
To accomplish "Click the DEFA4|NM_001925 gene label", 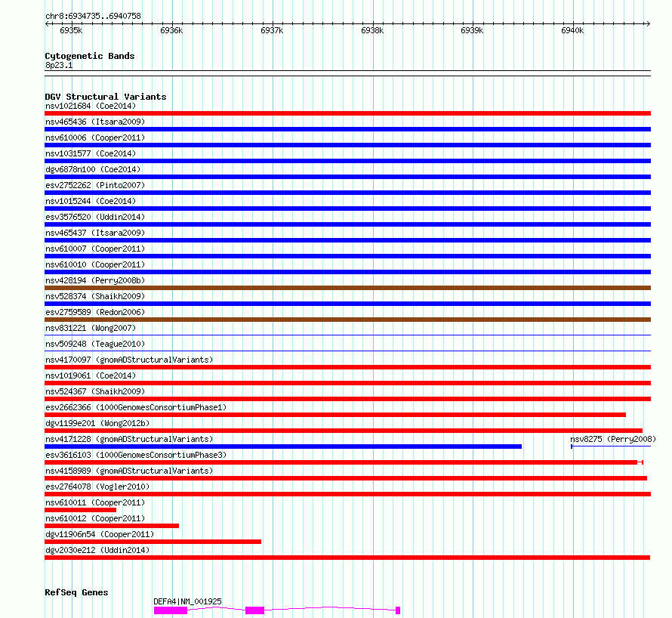I will (187, 601).
